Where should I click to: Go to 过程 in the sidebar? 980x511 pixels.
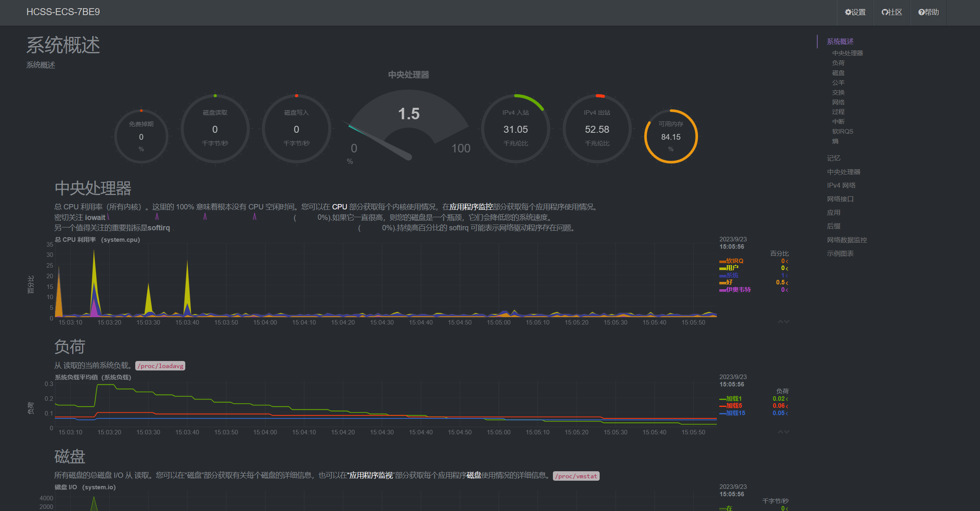[838, 112]
